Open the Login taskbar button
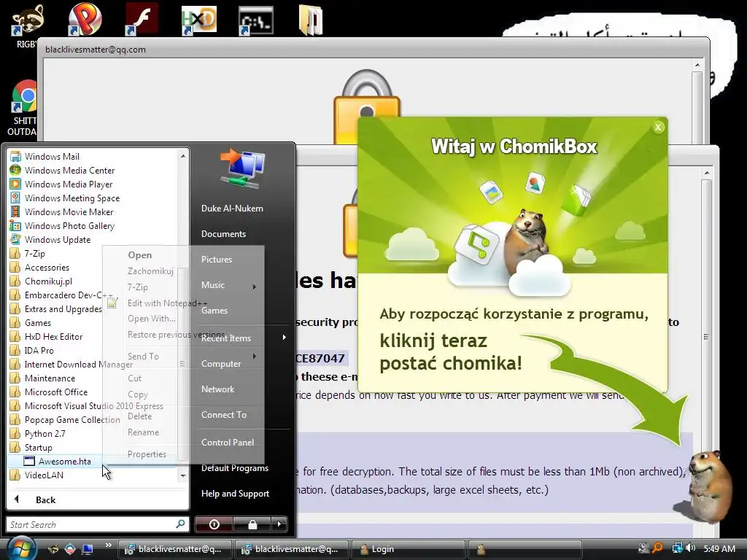Viewport: 747px width, 560px height. click(x=407, y=549)
